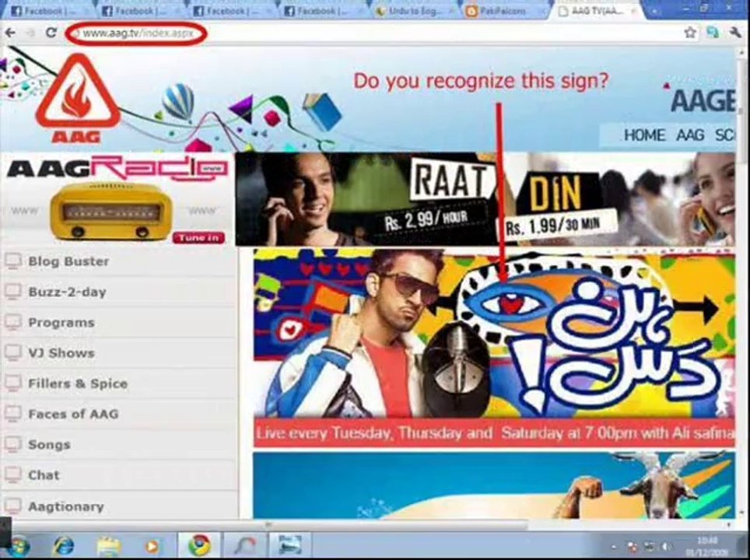Switch to Google Chrome in the taskbar
The image size is (750, 560).
pos(199,546)
